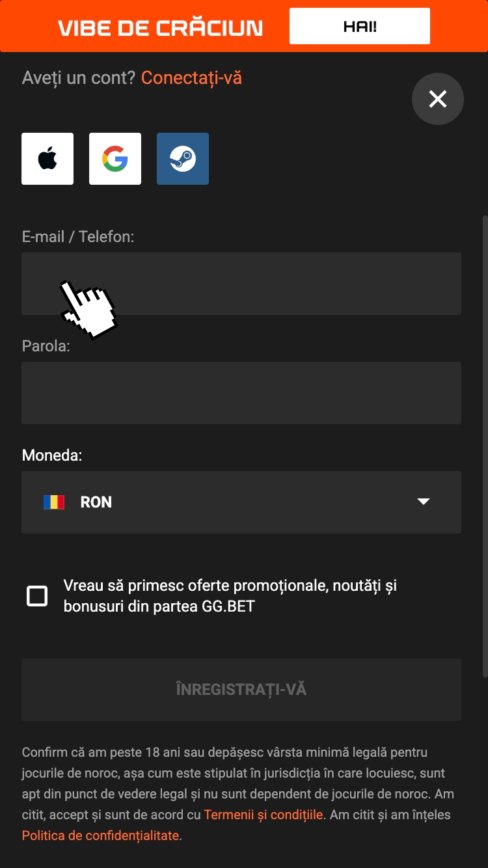Screen dimensions: 488x868
Task: Focus the Parola password field
Action: [241, 393]
